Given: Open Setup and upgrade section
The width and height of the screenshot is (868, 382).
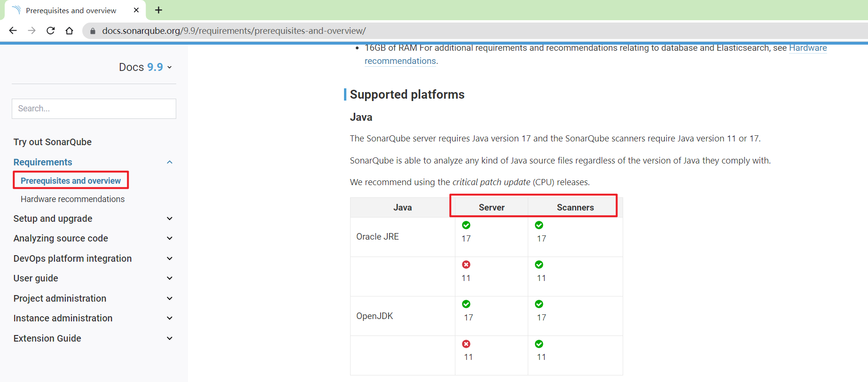Looking at the screenshot, I should 53,218.
